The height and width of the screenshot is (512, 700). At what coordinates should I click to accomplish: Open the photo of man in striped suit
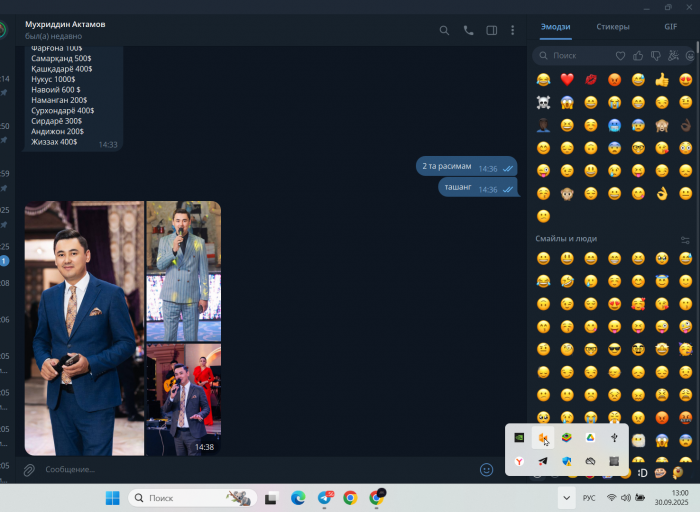[x=184, y=271]
